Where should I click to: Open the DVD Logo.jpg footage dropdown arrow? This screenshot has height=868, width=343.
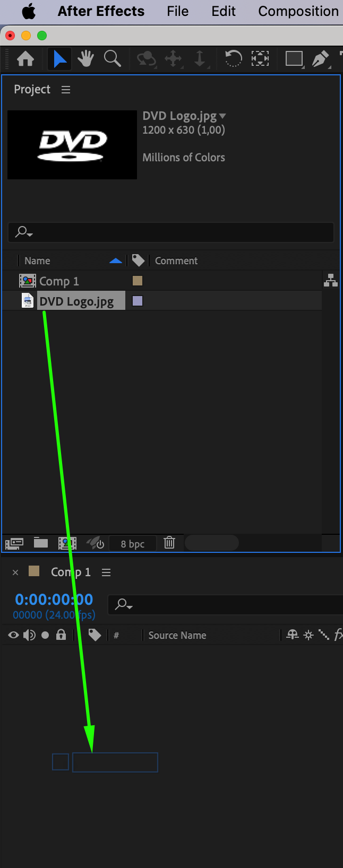(222, 116)
